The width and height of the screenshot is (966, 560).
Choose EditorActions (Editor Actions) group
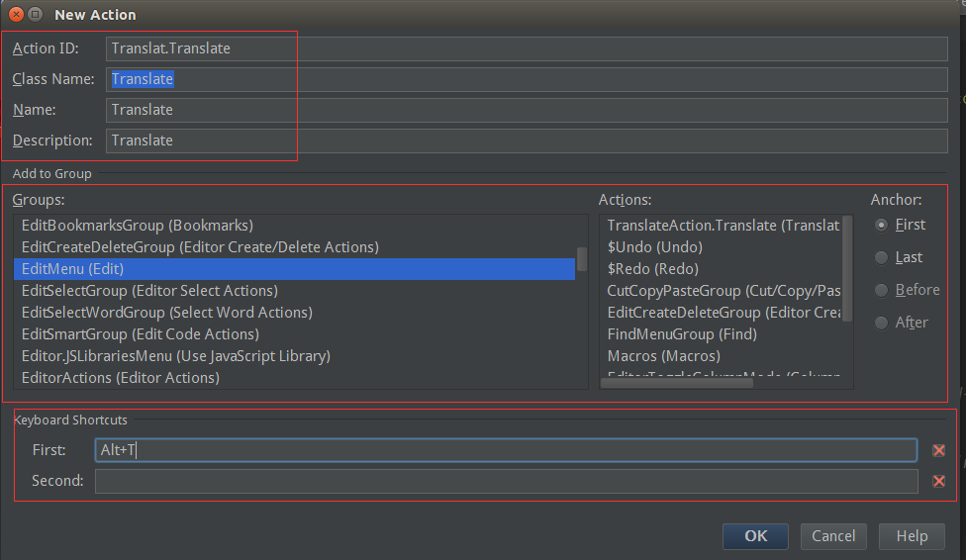click(x=295, y=378)
